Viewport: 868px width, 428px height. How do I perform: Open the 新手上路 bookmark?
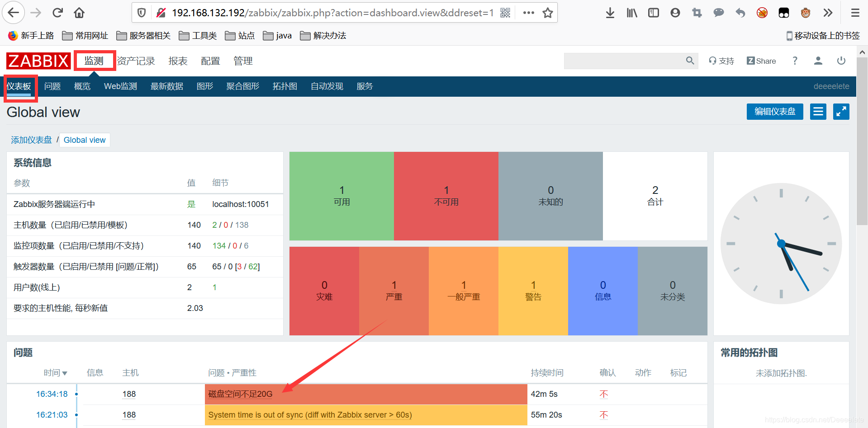click(x=31, y=36)
